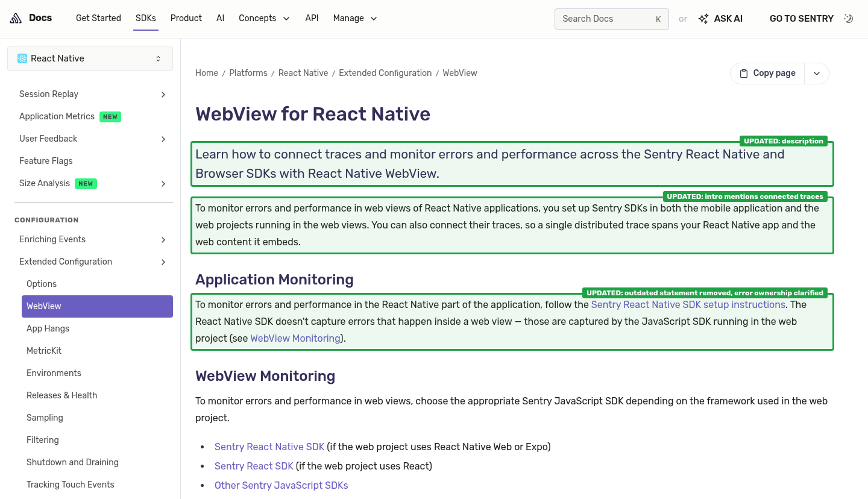Open the React Native breadcrumb link

303,73
